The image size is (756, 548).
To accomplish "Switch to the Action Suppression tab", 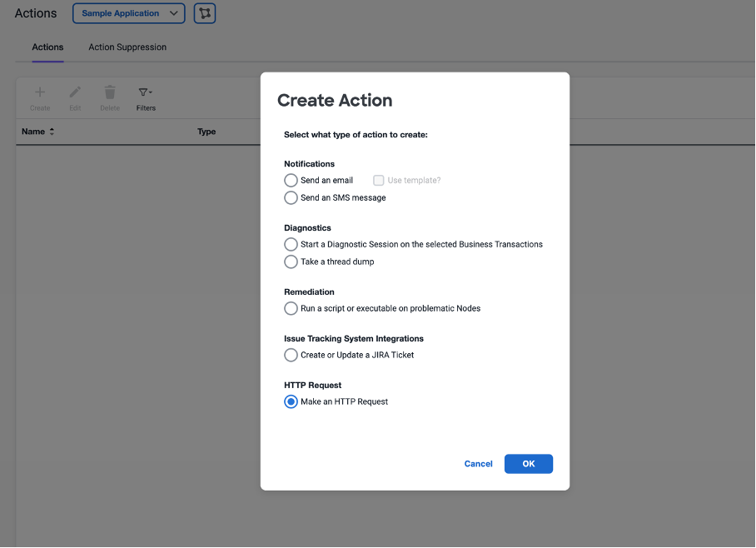I will 127,47.
